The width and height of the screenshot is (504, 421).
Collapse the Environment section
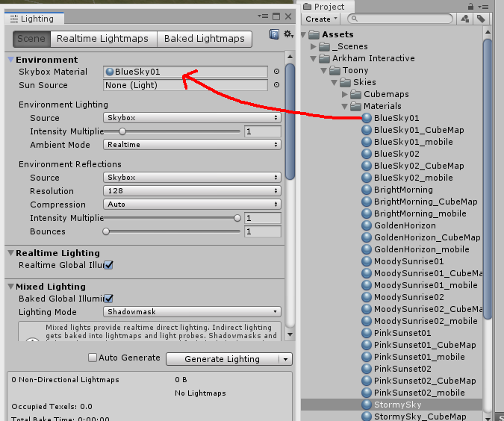10,60
